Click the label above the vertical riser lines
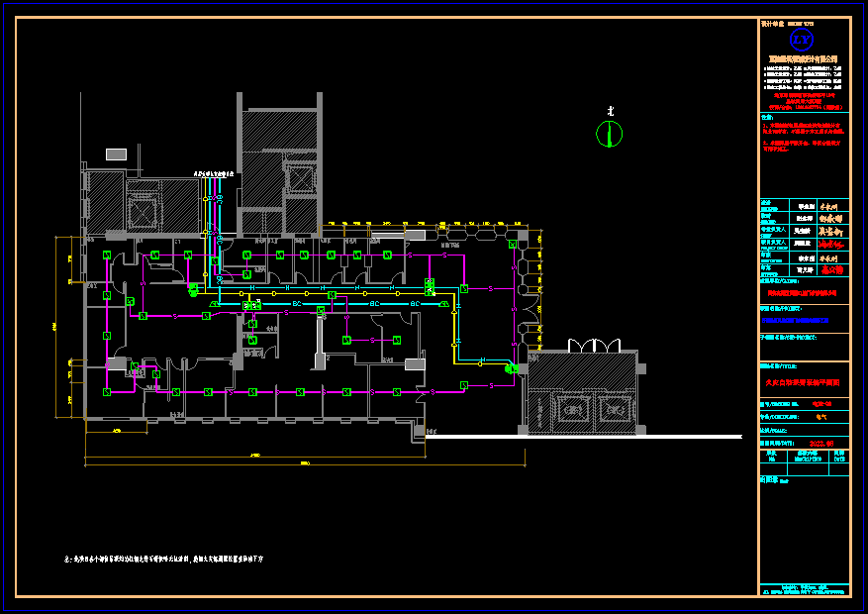The width and height of the screenshot is (868, 614). 213,173
